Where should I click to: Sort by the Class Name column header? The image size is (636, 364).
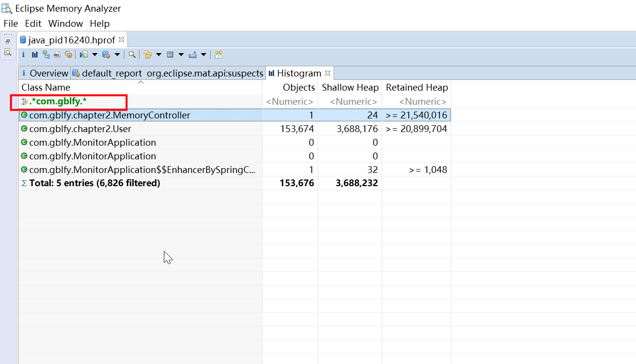pyautogui.click(x=140, y=87)
